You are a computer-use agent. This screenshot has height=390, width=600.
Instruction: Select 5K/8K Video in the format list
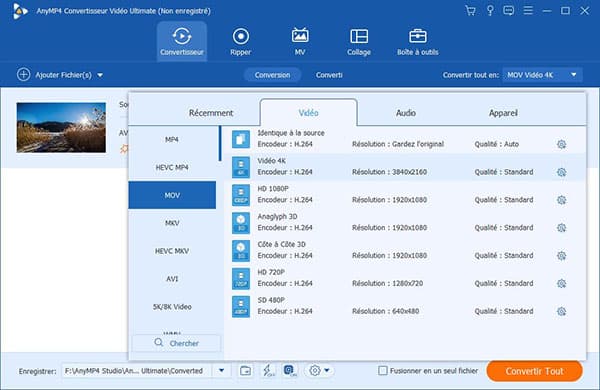[172, 307]
